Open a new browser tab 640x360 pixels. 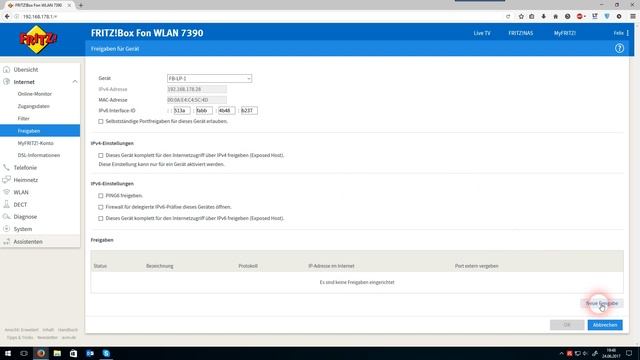click(81, 5)
